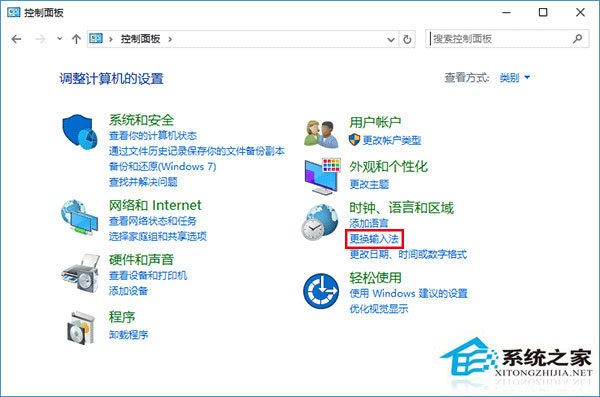Click the Appearance and Personalization monitor icon
The width and height of the screenshot is (600, 397).
click(x=322, y=176)
